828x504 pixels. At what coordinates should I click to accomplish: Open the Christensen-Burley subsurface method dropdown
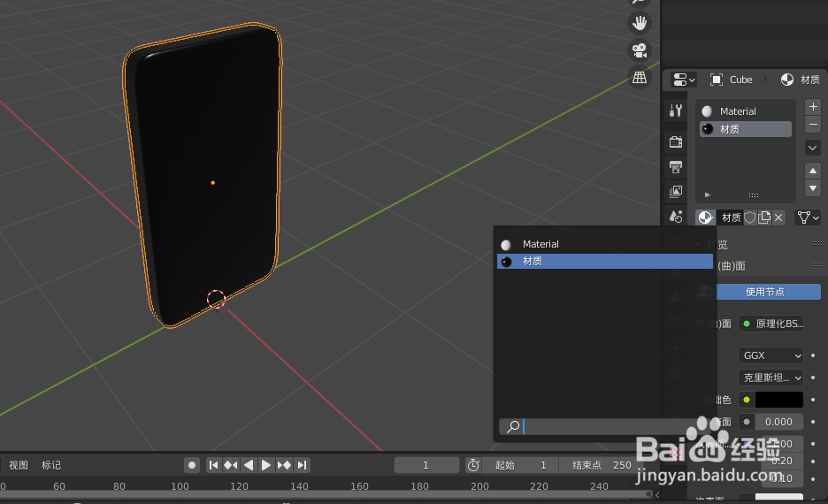(770, 378)
